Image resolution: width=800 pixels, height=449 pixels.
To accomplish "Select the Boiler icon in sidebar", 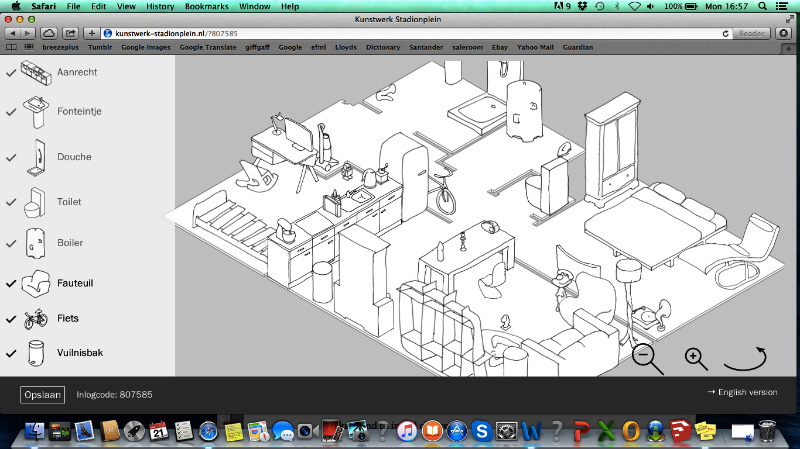I will pyautogui.click(x=36, y=243).
